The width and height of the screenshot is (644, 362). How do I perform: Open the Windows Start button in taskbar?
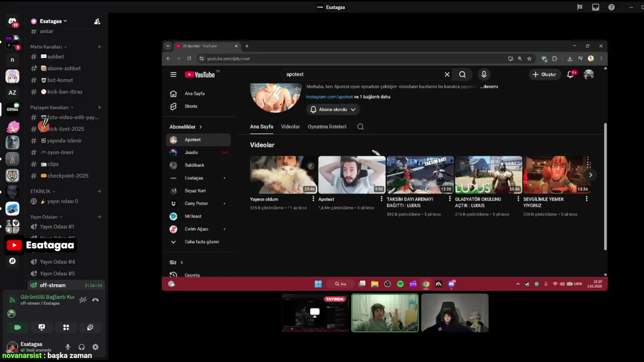click(318, 284)
